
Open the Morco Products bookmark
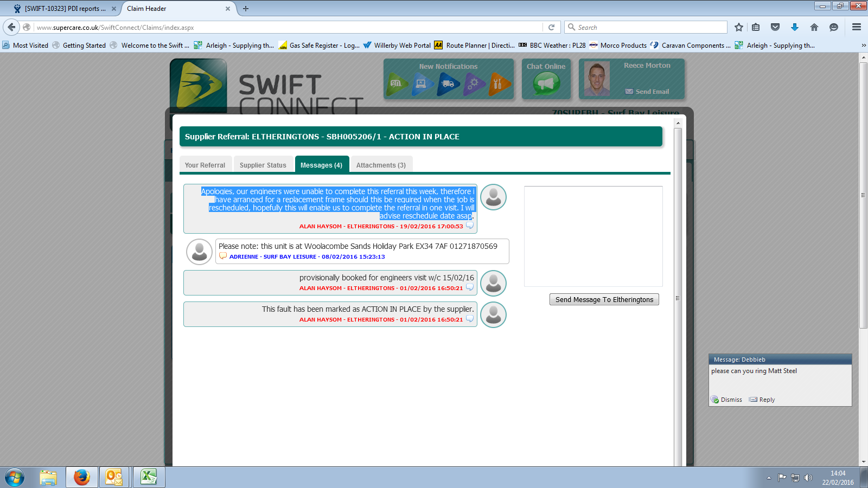pyautogui.click(x=618, y=46)
